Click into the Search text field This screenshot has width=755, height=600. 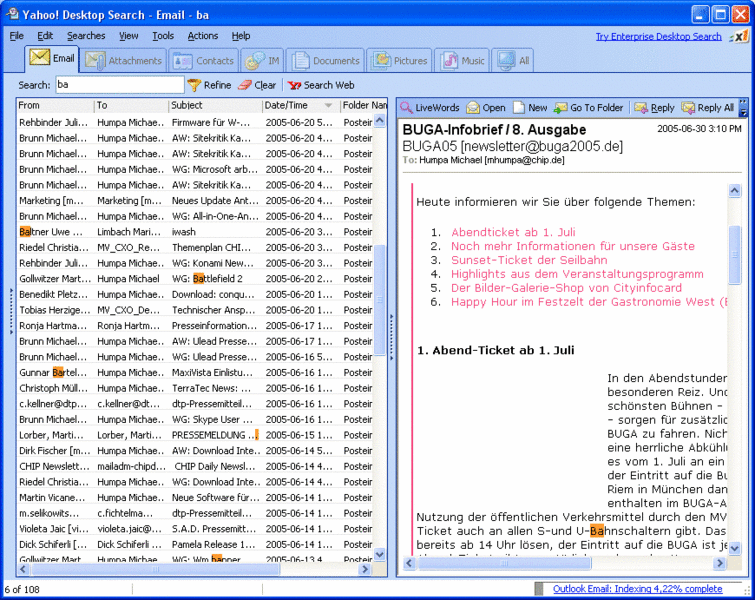(117, 86)
